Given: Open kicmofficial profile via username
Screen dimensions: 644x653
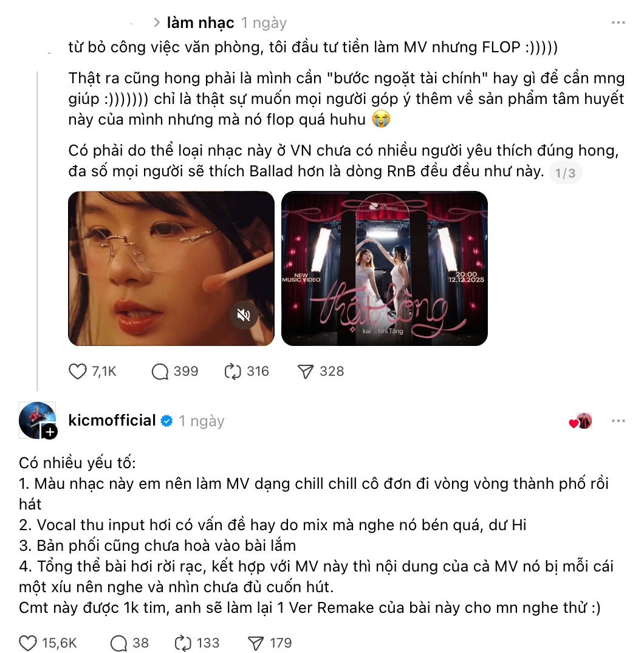Looking at the screenshot, I should click(x=112, y=420).
